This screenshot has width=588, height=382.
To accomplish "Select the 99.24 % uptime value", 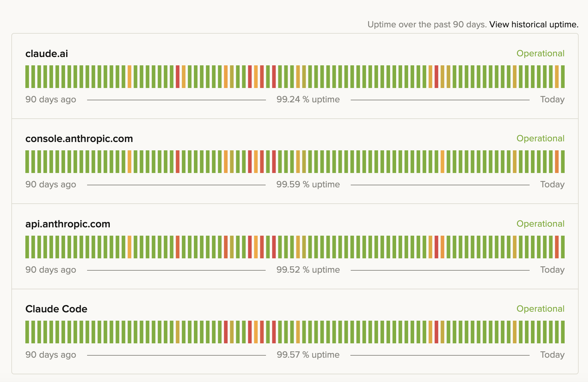I will tap(308, 99).
